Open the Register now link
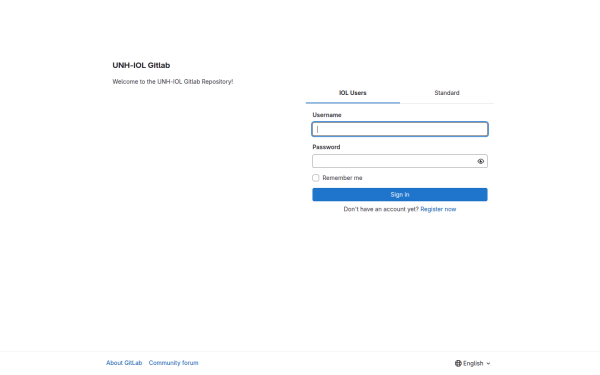 pyautogui.click(x=438, y=209)
